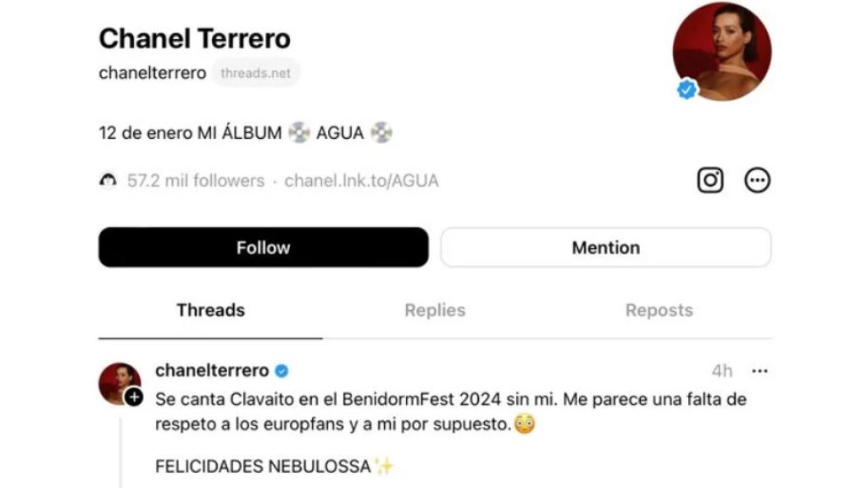Click the threads.net badge beside the username
This screenshot has width=868, height=488.
point(256,73)
